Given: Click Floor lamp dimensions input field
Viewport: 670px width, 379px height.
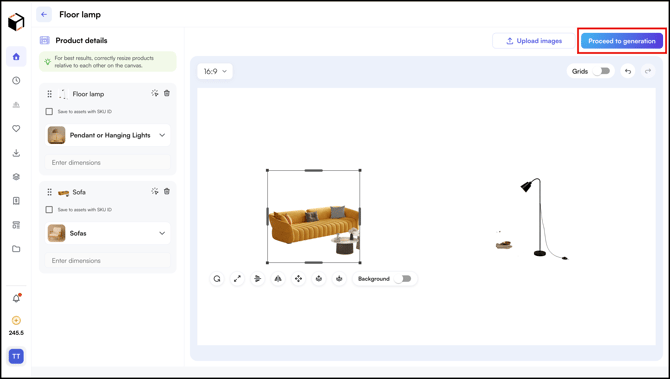Looking at the screenshot, I should click(x=108, y=162).
